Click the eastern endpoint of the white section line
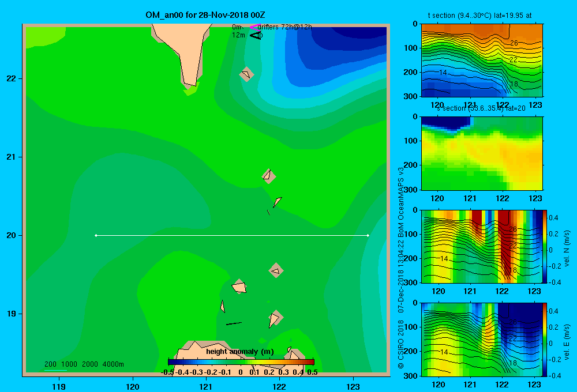 pos(368,235)
